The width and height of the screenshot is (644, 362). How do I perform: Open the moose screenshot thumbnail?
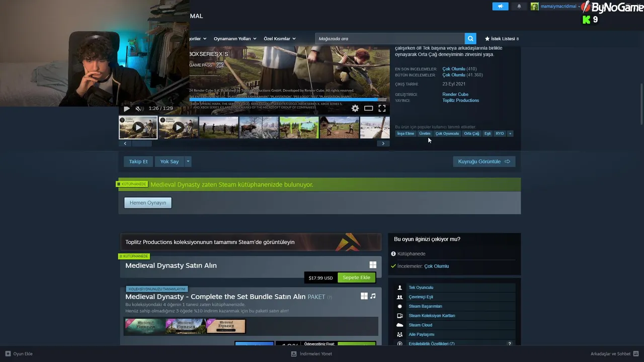click(259, 127)
